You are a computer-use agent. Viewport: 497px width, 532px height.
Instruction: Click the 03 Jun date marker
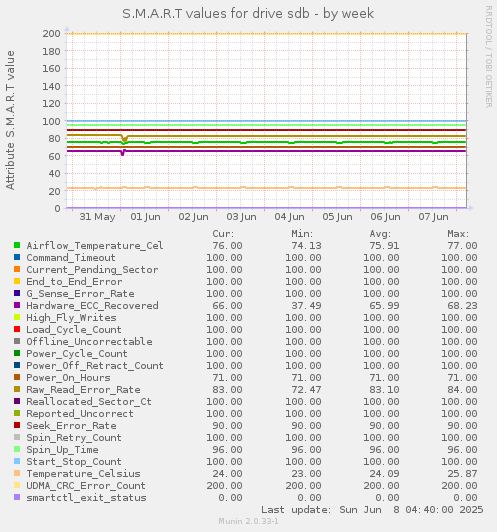click(x=242, y=217)
